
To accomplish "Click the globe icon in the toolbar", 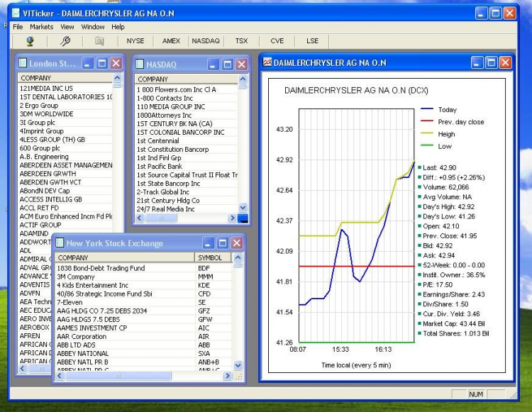I will click(x=30, y=41).
